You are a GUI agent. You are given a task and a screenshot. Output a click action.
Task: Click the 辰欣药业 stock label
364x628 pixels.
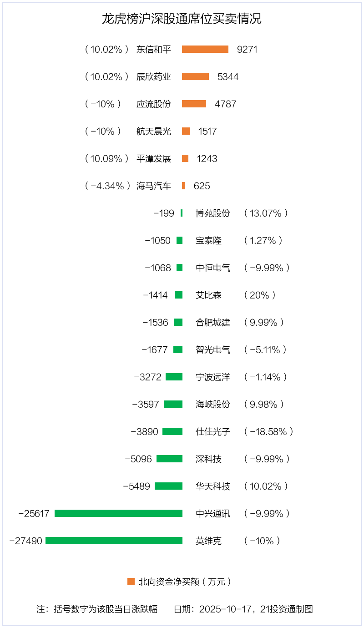(154, 76)
